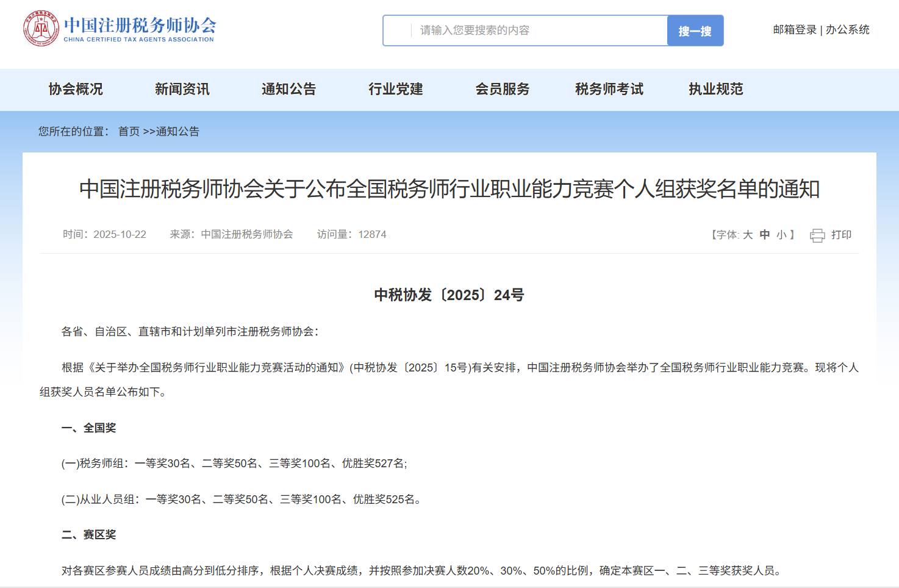Select 通知公告 in the main navigation bar

coord(288,89)
